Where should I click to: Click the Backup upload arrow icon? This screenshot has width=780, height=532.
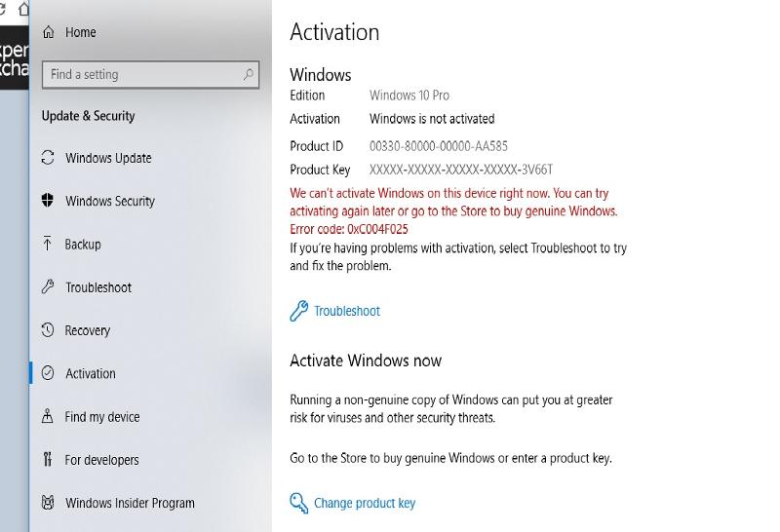coord(48,244)
